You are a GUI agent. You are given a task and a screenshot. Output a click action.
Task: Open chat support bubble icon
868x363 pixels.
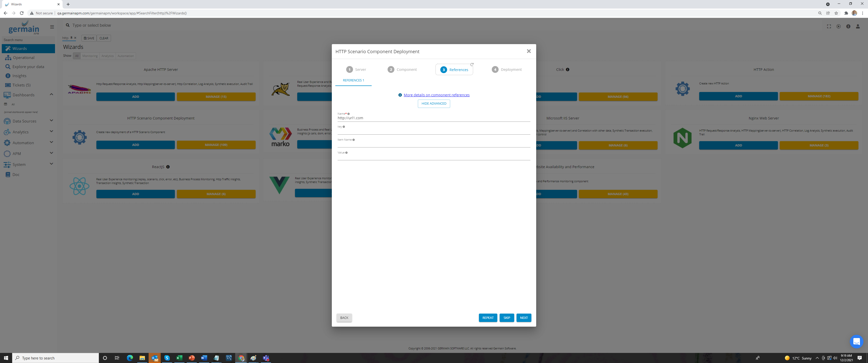pyautogui.click(x=856, y=342)
